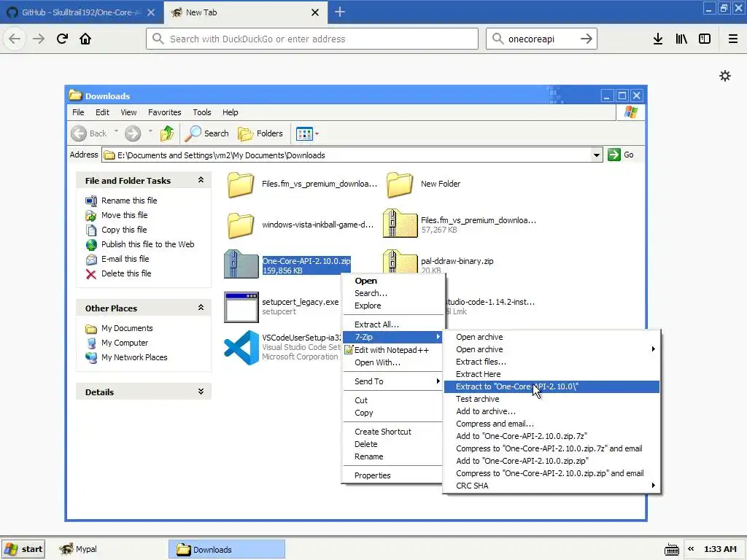
Task: Open the browser library icon
Action: 681,39
